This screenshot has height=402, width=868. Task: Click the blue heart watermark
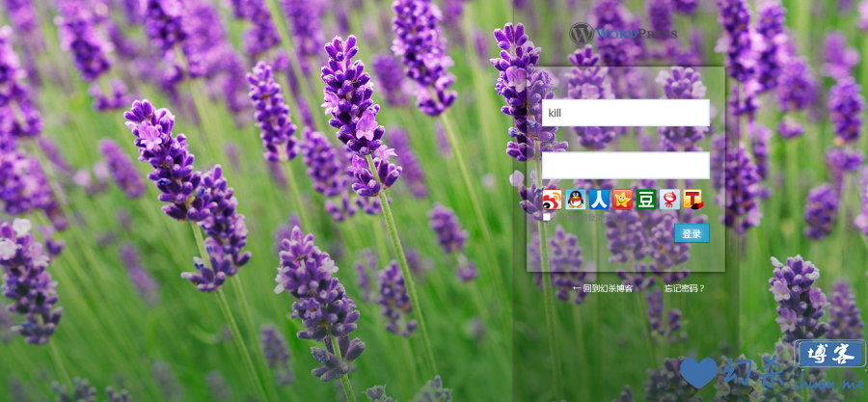click(x=699, y=372)
